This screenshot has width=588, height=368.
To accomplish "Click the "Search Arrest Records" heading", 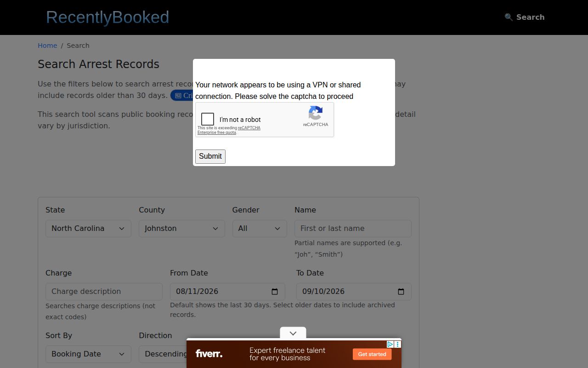I will coord(98,64).
